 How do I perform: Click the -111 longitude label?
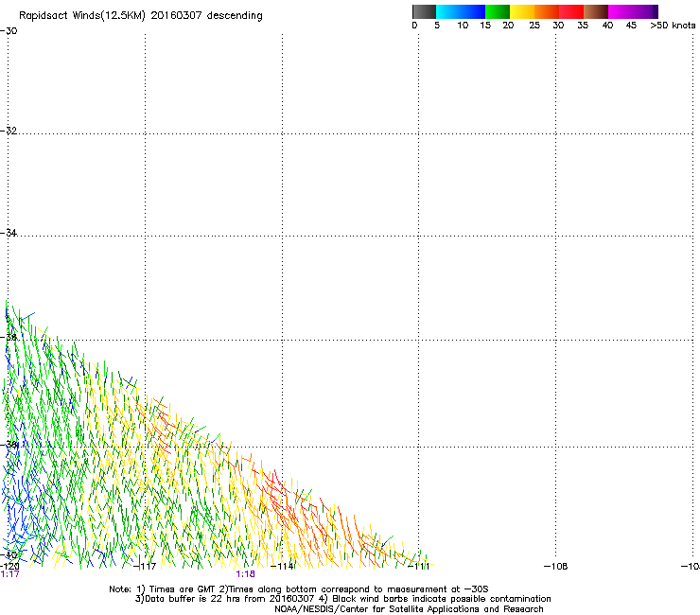tap(419, 567)
